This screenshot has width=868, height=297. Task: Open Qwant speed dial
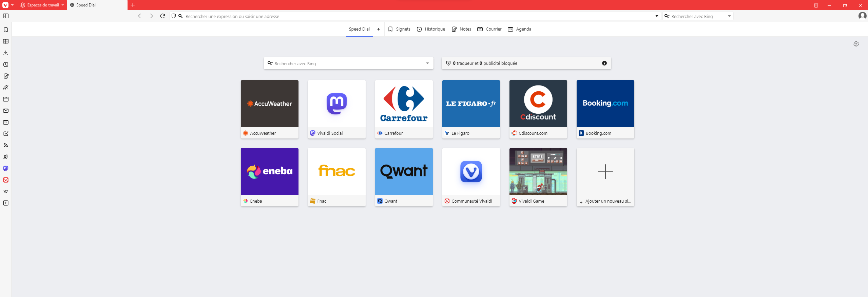404,177
